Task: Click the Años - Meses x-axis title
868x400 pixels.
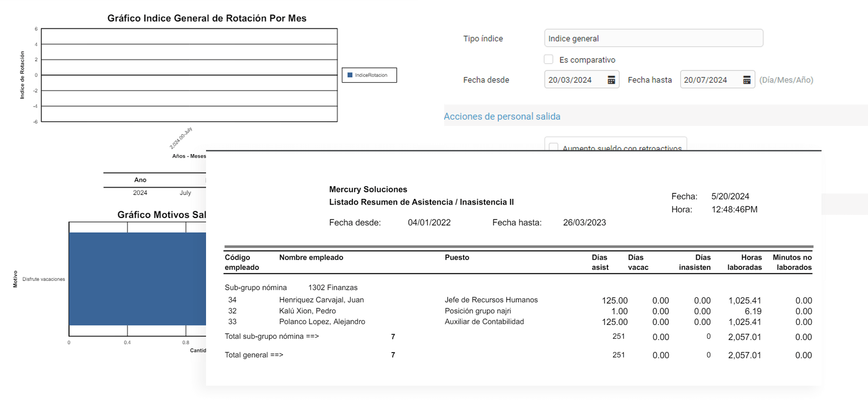Action: [189, 156]
